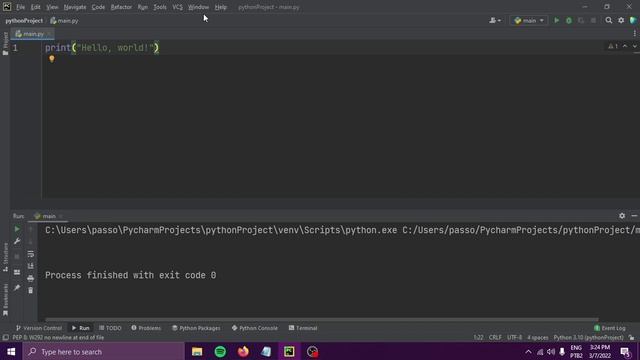Toggle soft-wrap in Run console
Image resolution: width=640 pixels, height=360 pixels.
(31, 254)
